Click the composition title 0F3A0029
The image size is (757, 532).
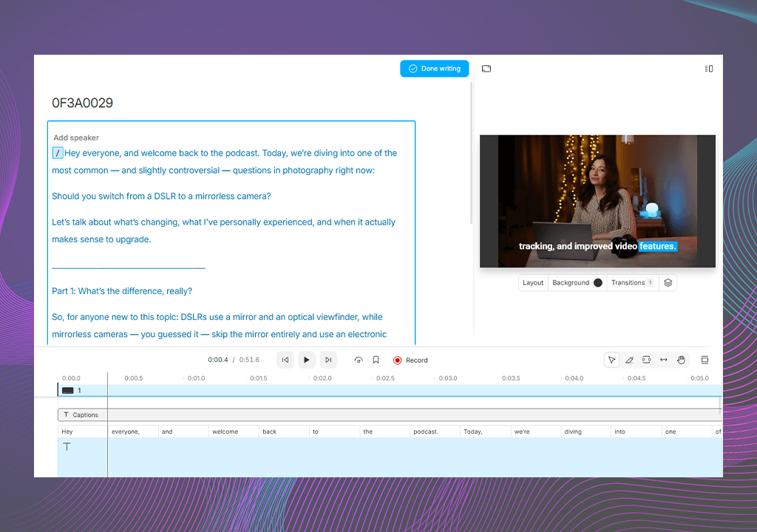tap(83, 103)
